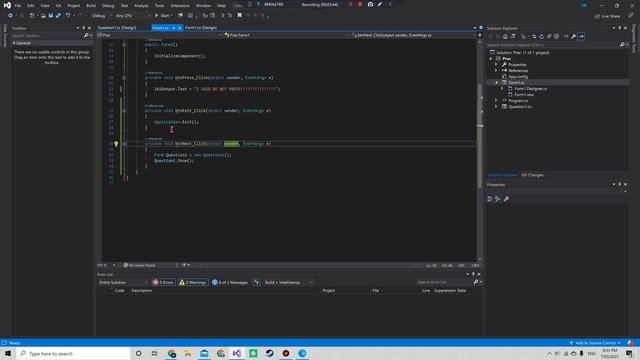Switch to Form1.cs [Design] tab

(201, 28)
